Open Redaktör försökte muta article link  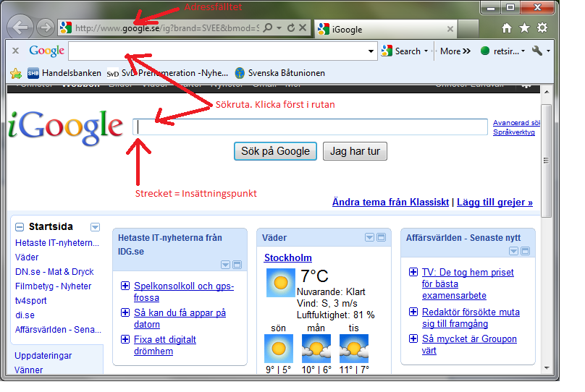[471, 318]
